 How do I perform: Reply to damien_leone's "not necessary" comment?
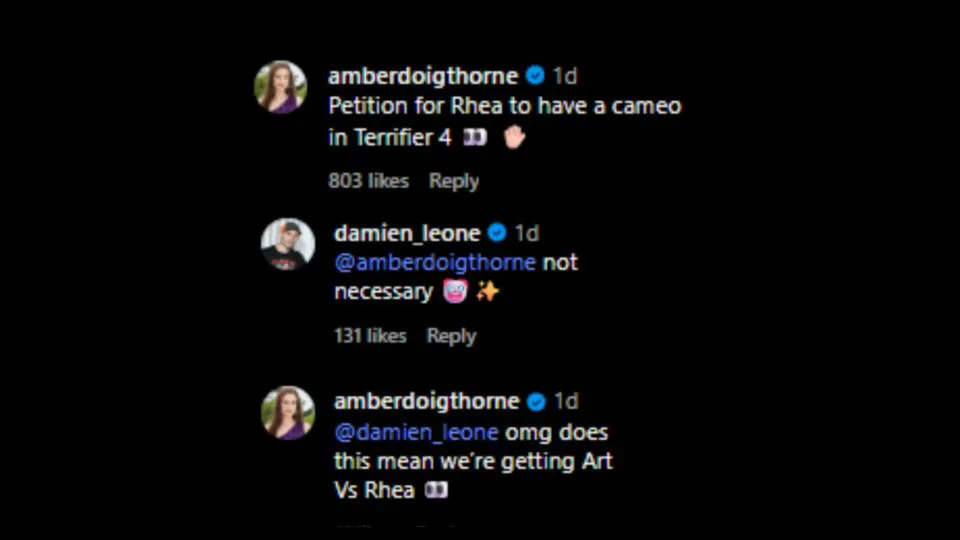[x=452, y=336]
